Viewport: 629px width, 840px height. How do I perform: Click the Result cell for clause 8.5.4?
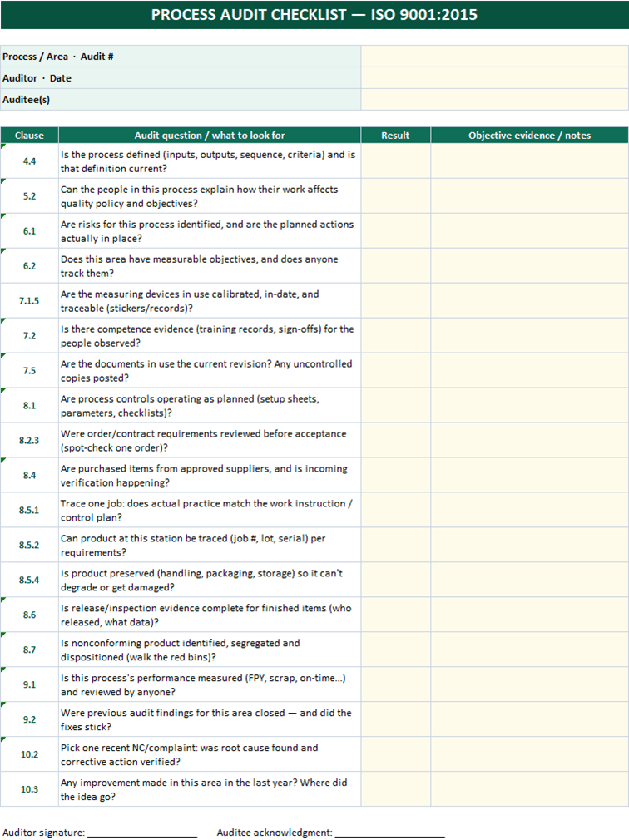click(395, 579)
